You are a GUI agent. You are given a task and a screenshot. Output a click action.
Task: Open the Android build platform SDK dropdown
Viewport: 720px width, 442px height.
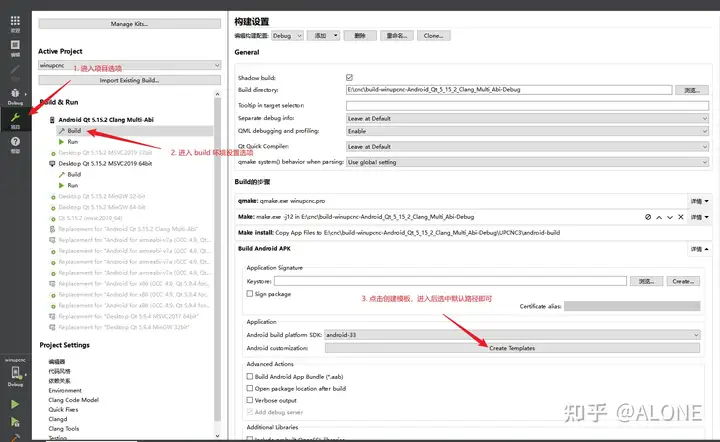[x=512, y=335]
